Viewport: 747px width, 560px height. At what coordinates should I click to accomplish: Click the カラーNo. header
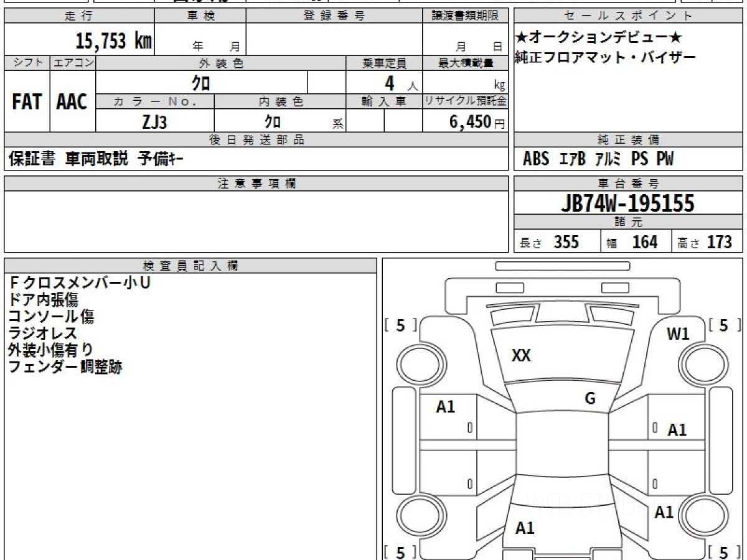click(155, 102)
